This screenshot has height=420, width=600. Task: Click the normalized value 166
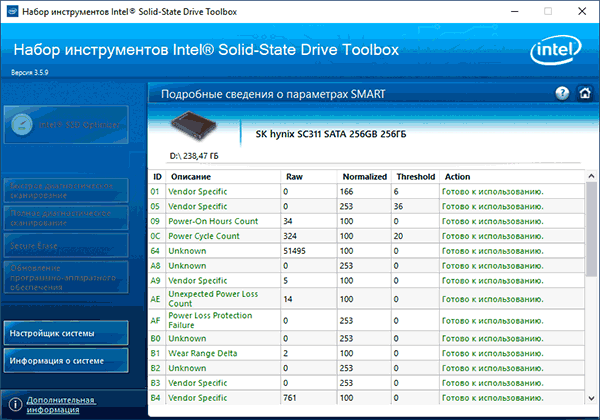[x=346, y=192]
